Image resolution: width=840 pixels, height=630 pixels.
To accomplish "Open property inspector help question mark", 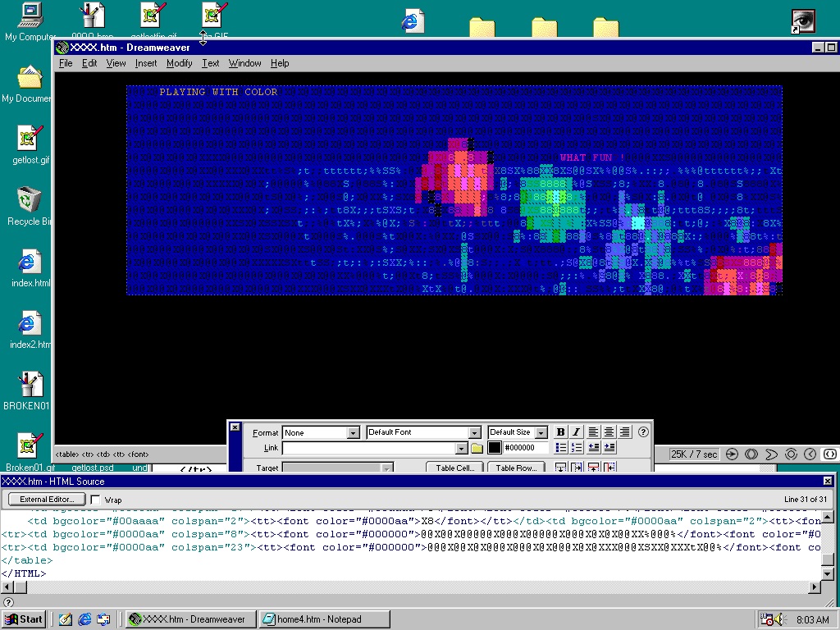I will point(643,431).
